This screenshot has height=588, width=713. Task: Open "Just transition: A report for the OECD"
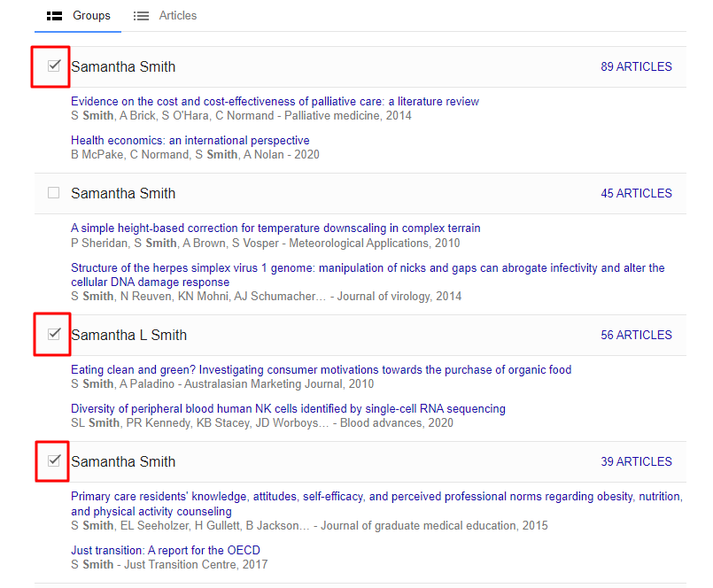click(x=167, y=550)
